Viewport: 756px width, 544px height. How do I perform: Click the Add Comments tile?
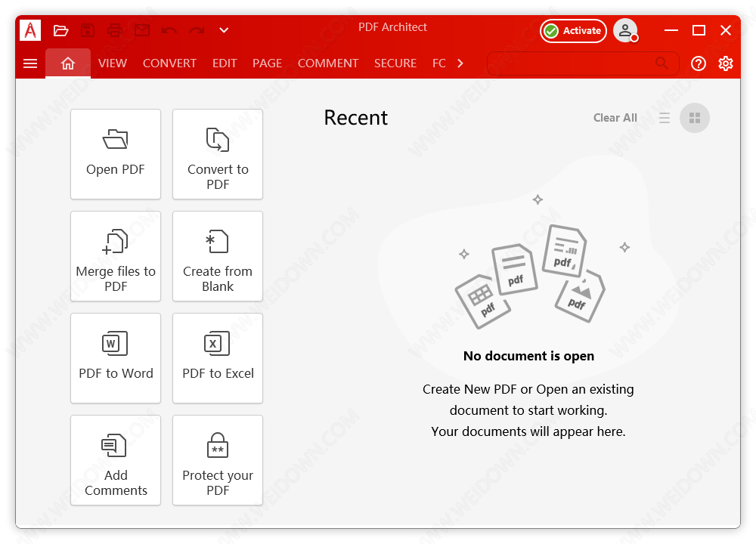(x=116, y=460)
